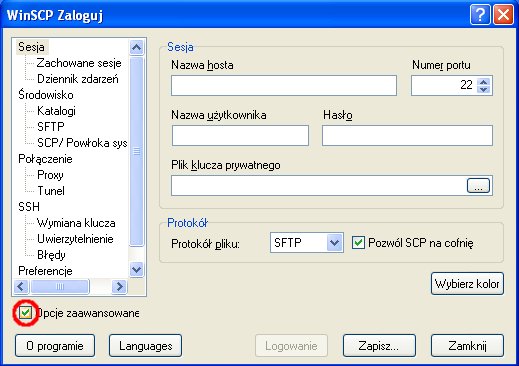Focus the Hasło password field
Screen dimensions: 519x366
pos(407,136)
